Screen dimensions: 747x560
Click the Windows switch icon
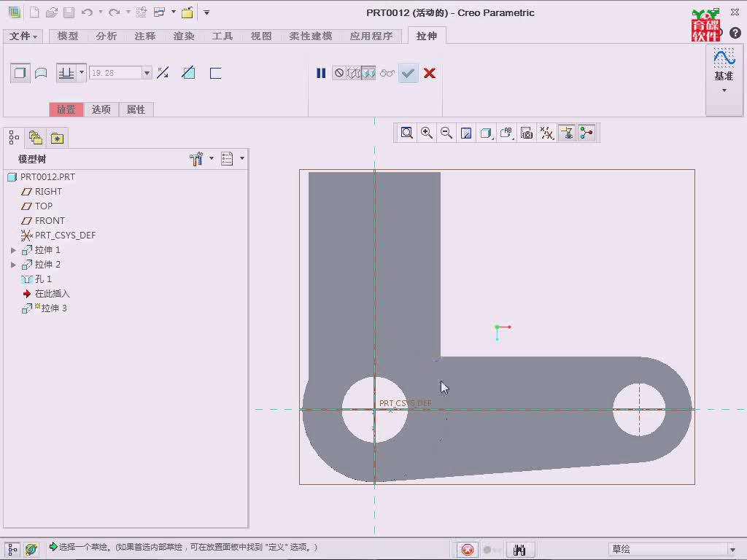pyautogui.click(x=160, y=12)
